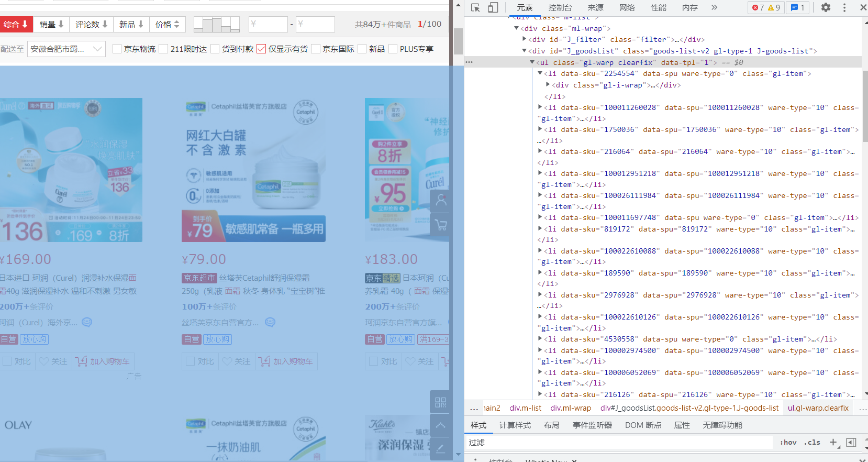The width and height of the screenshot is (868, 462).
Task: Switch to 性能 DevTools tab
Action: coord(658,7)
